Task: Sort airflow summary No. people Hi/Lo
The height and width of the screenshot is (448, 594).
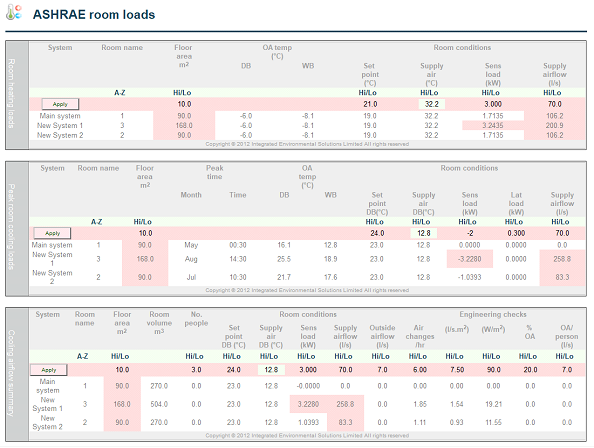Action: tap(194, 356)
